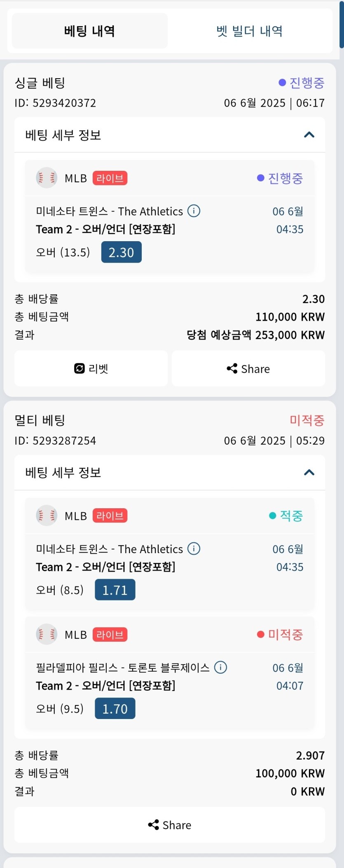Click share icon in multi bet card
The height and width of the screenshot is (868, 344).
pyautogui.click(x=153, y=825)
